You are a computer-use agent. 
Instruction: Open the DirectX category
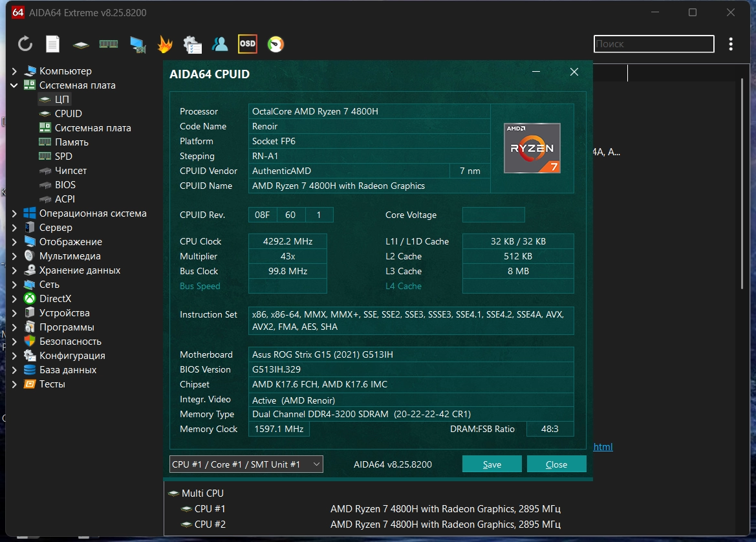55,299
